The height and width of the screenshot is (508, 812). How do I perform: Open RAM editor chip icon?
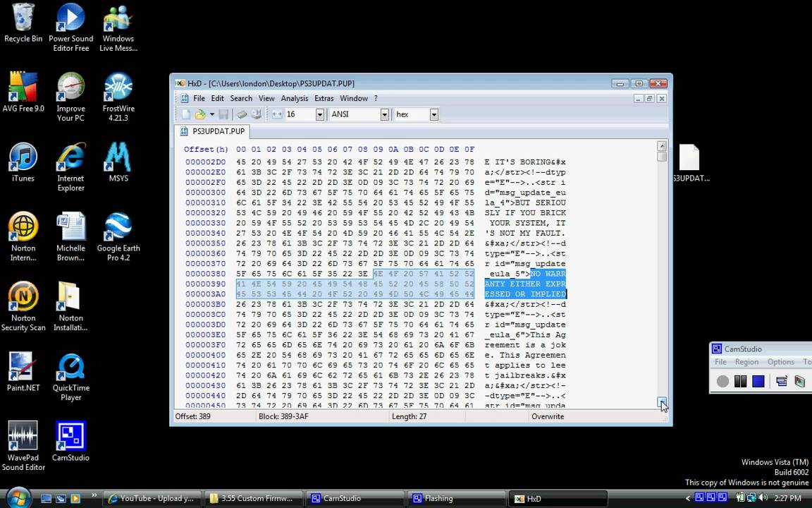pos(242,114)
